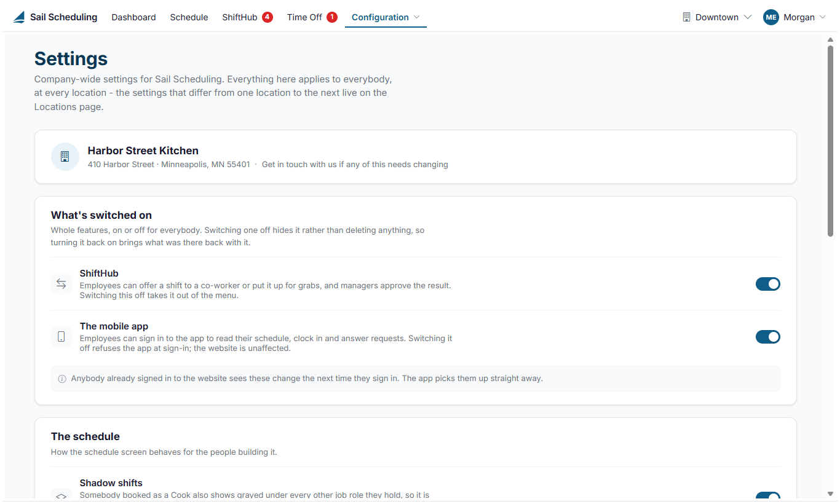This screenshot has width=840, height=504.
Task: Click the Settings page heading
Action: (x=71, y=59)
